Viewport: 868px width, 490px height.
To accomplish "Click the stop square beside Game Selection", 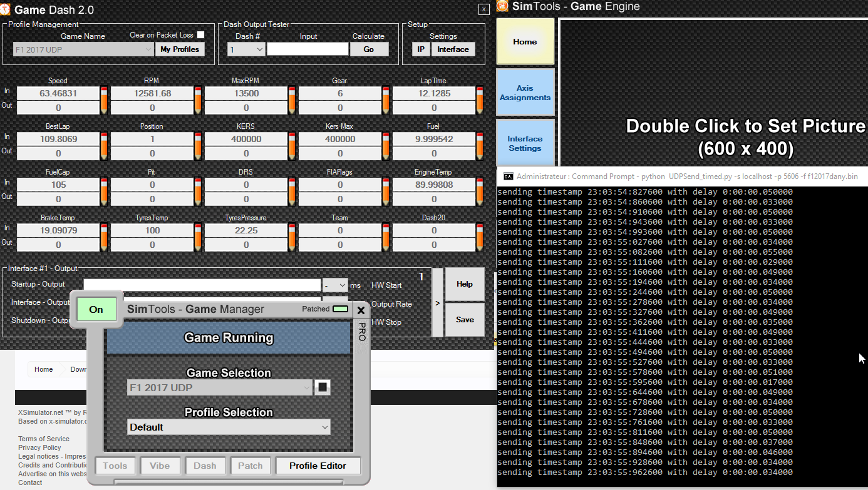I will coord(323,387).
